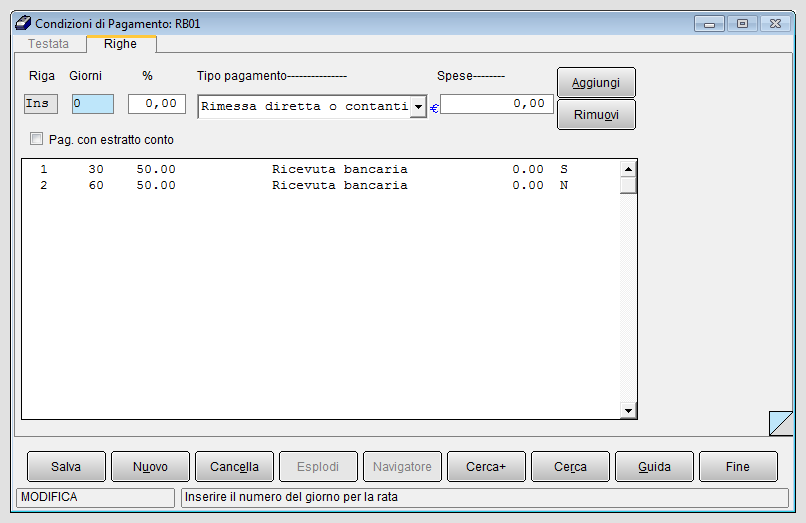806x523 pixels.
Task: Click the window title bar icon
Action: 23,23
